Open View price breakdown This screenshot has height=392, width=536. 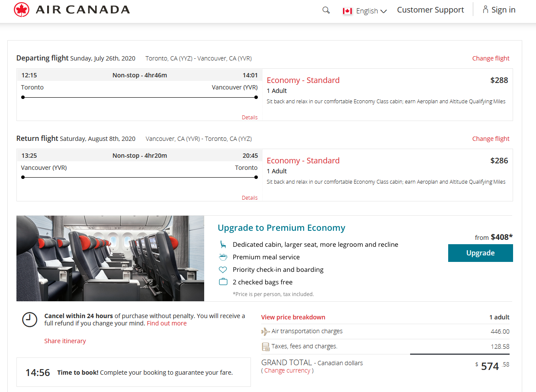pyautogui.click(x=293, y=317)
